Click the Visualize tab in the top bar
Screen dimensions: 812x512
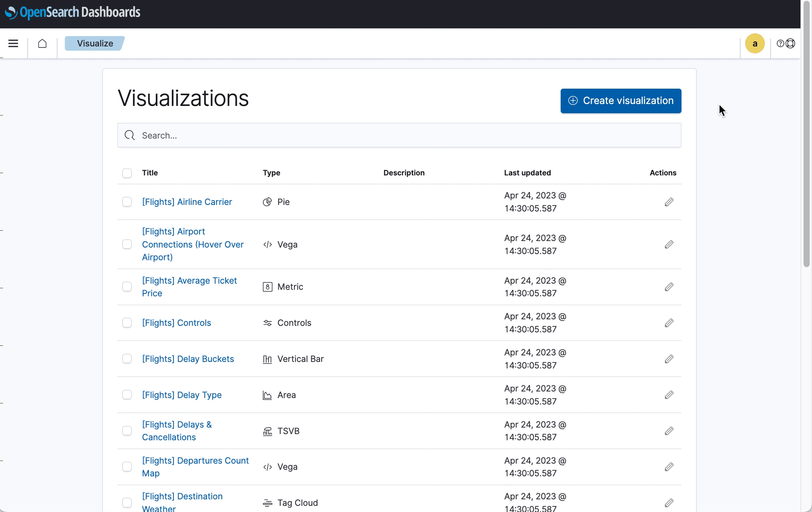click(95, 43)
